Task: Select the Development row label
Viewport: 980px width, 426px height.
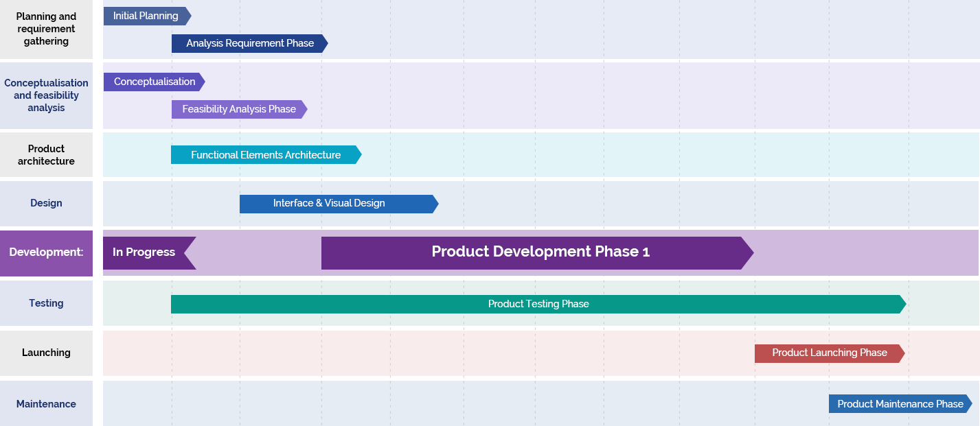Action: (46, 252)
